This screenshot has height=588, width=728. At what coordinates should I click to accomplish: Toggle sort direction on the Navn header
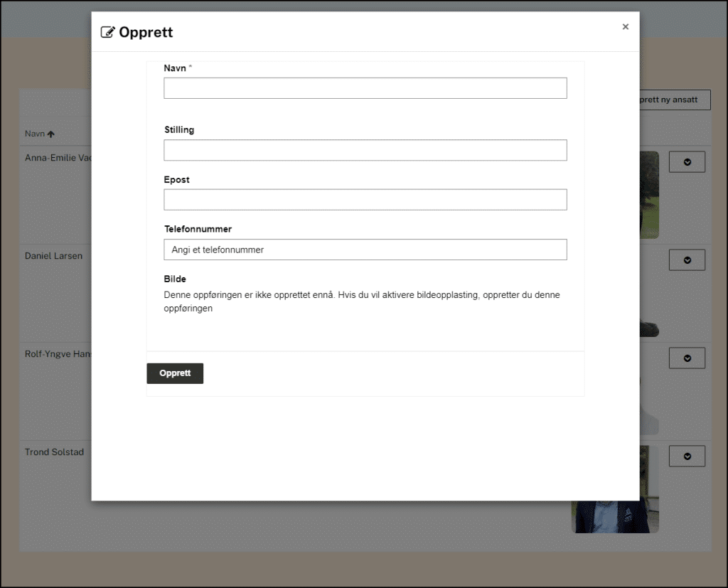tap(40, 134)
